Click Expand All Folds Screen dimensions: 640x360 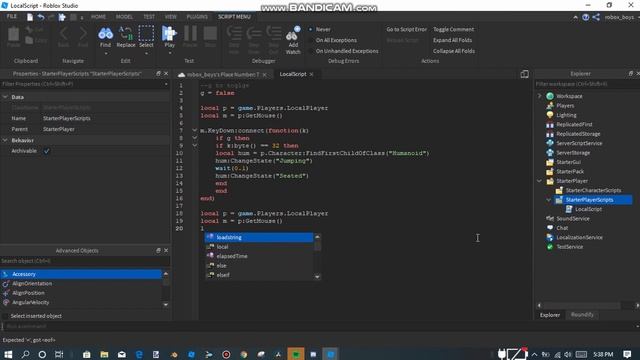pyautogui.click(x=452, y=40)
